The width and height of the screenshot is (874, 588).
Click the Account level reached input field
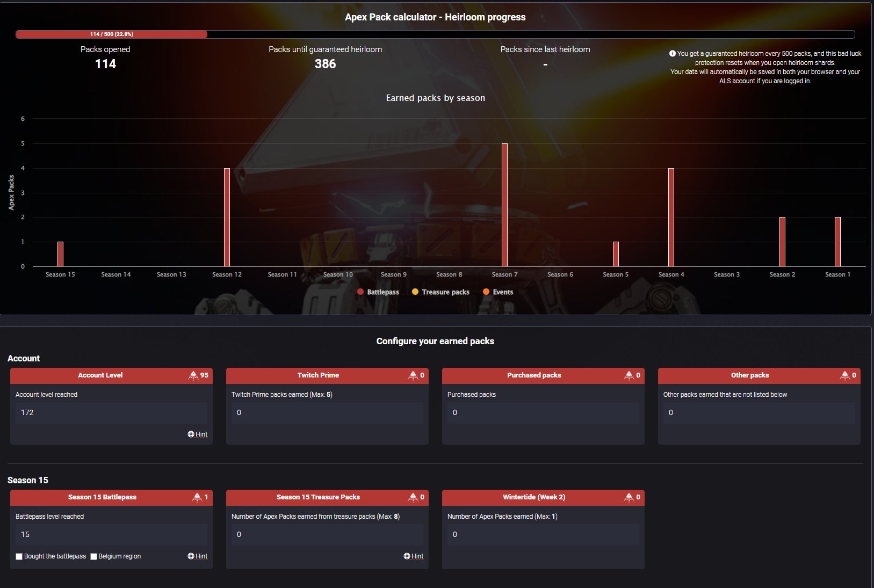[111, 413]
